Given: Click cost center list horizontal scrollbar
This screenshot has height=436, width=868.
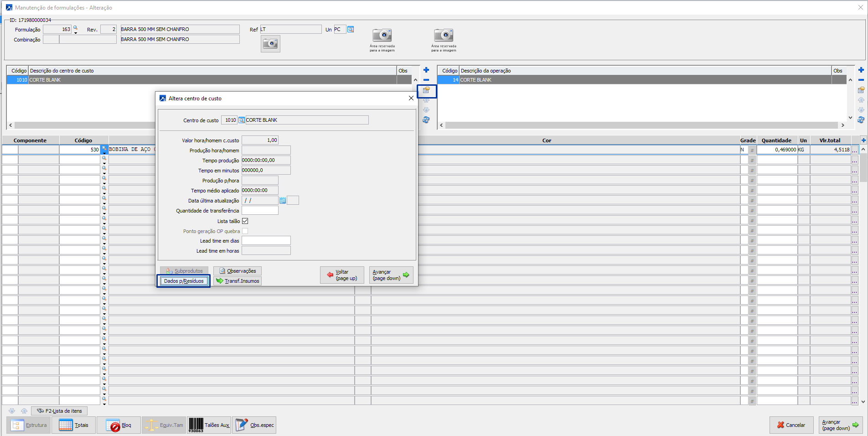Looking at the screenshot, I should coord(82,125).
